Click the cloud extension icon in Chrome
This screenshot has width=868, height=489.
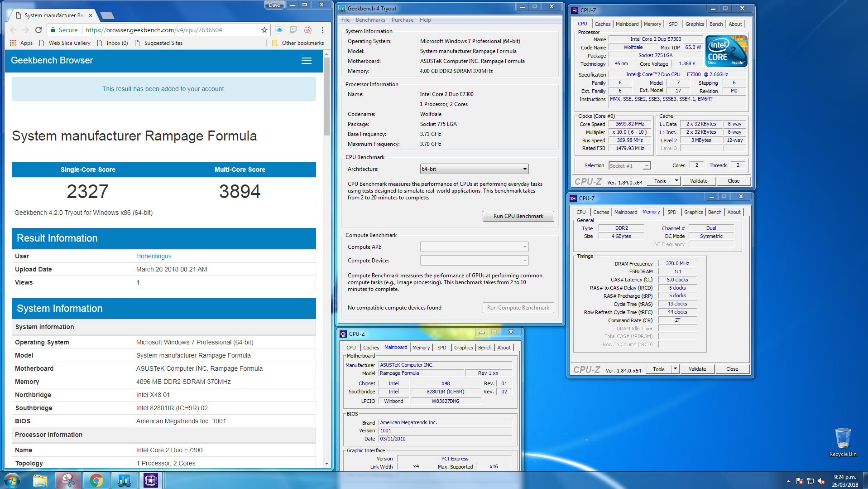pyautogui.click(x=279, y=30)
